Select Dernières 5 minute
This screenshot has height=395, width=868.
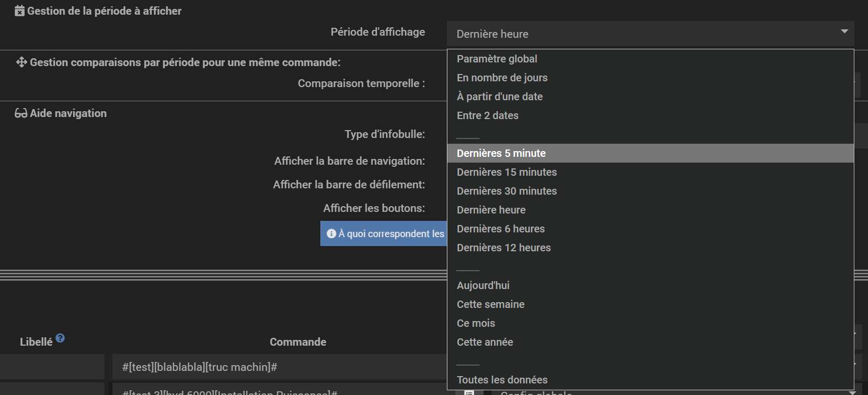click(x=650, y=153)
